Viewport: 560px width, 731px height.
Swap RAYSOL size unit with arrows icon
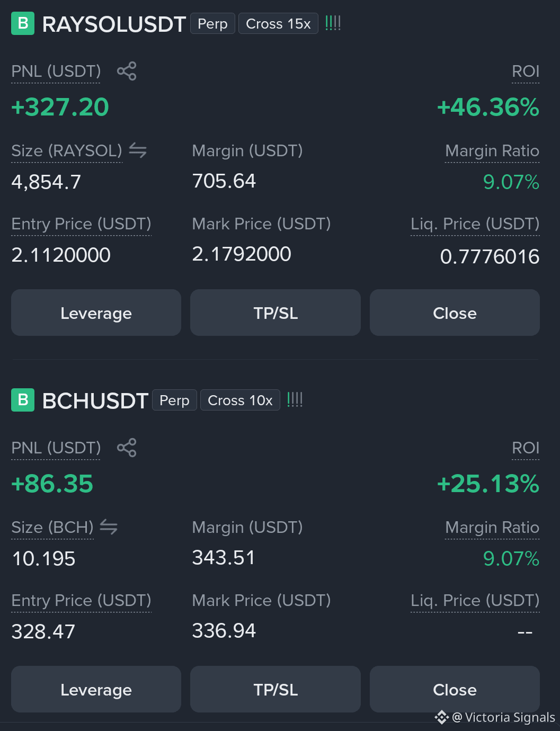pos(138,150)
